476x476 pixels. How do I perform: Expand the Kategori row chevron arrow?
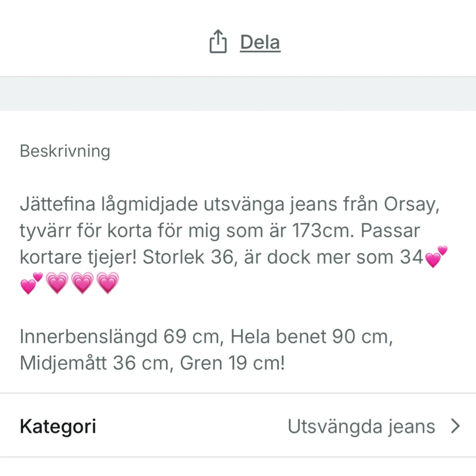point(455,426)
